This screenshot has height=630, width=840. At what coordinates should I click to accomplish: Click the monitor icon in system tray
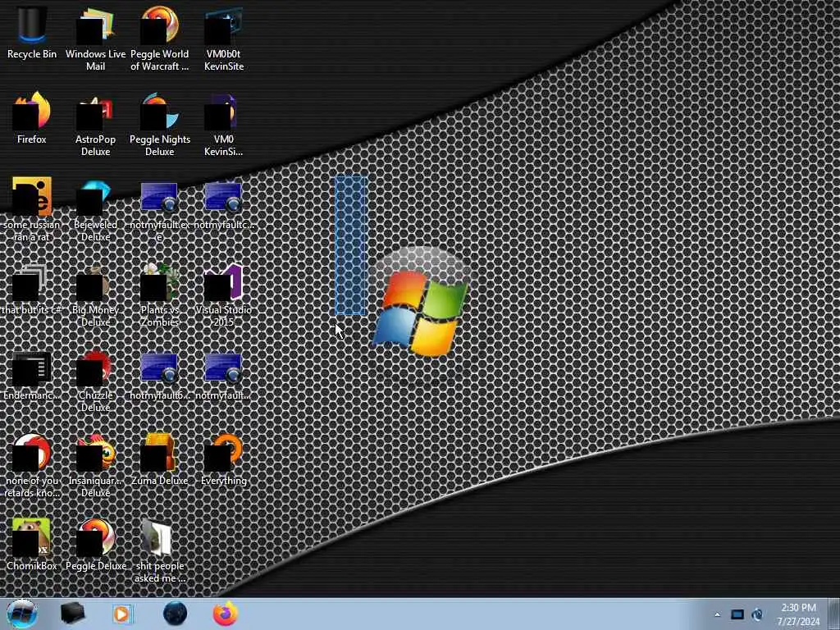click(737, 614)
